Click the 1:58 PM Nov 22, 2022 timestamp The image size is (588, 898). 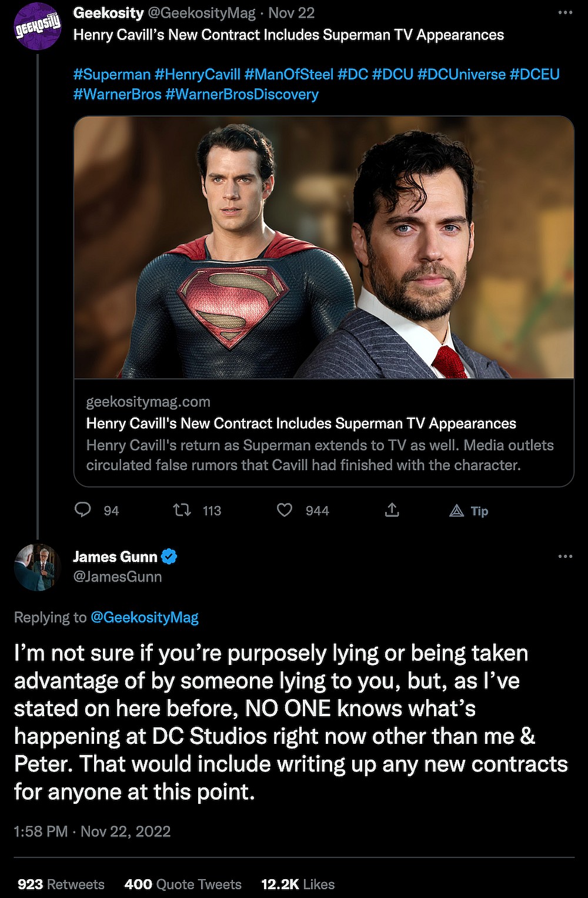[x=92, y=831]
